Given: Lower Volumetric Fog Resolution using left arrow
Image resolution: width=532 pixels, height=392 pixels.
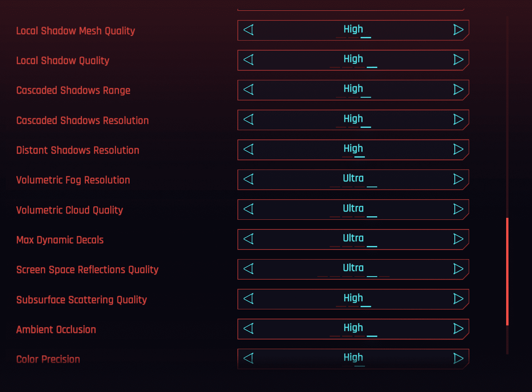Looking at the screenshot, I should [249, 179].
